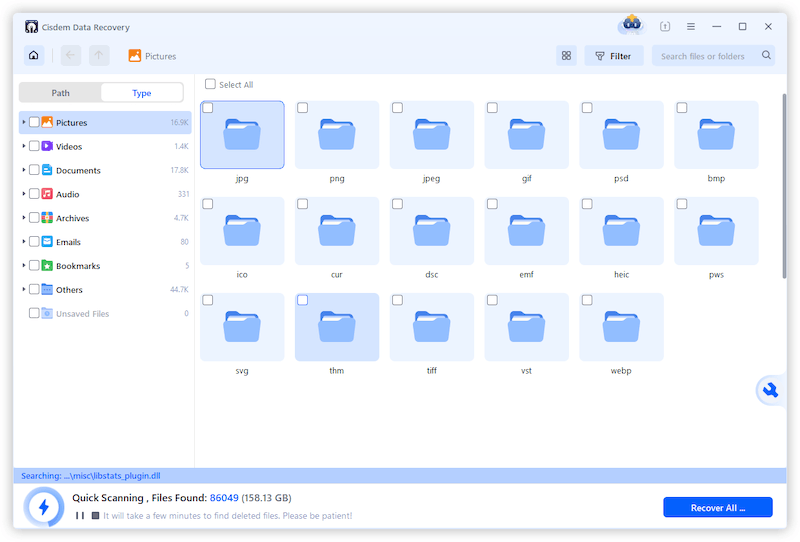Image resolution: width=800 pixels, height=542 pixels.
Task: Select the Archives category icon
Action: pyautogui.click(x=47, y=217)
